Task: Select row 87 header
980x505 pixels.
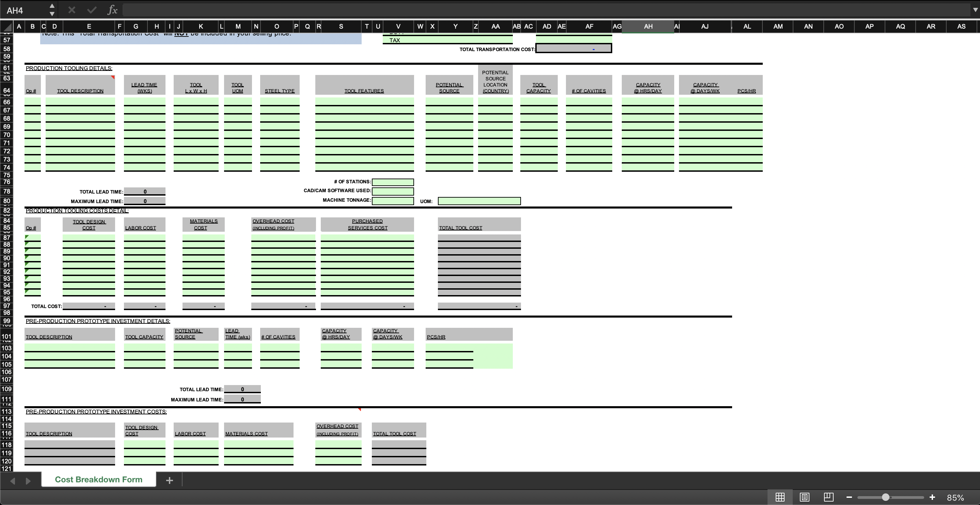Action: pos(6,238)
